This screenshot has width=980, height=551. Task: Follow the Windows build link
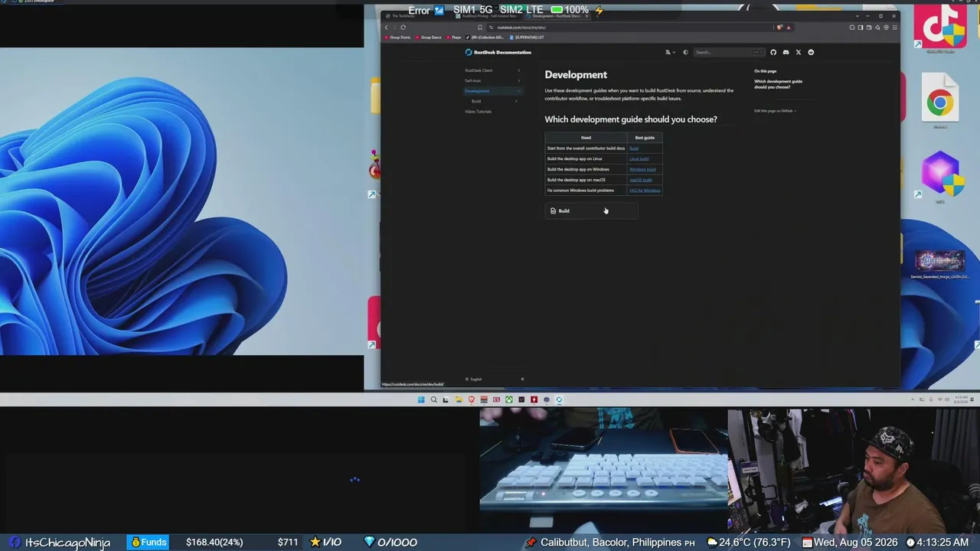(x=642, y=169)
